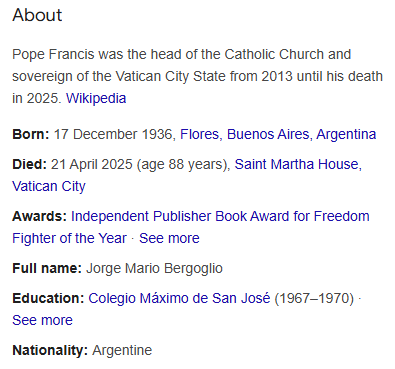Image resolution: width=395 pixels, height=369 pixels.
Task: Click the Nationality label
Action: tap(50, 350)
